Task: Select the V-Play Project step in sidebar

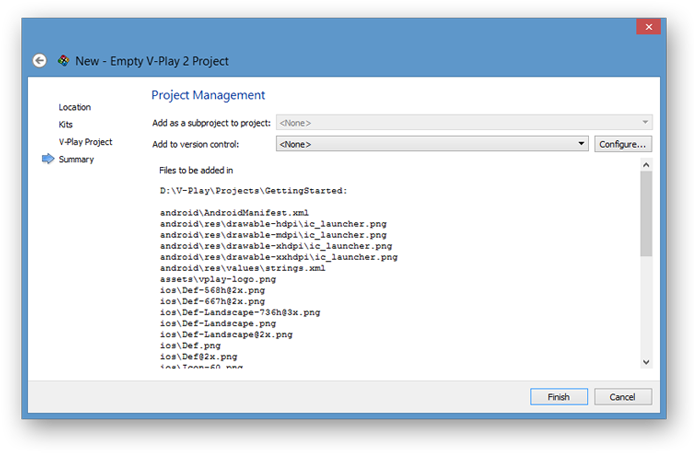Action: [x=85, y=142]
